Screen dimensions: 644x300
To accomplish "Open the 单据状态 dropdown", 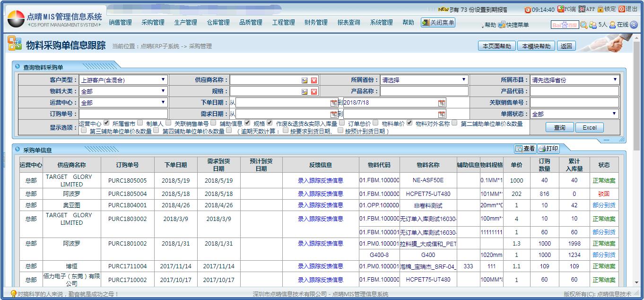I will [x=574, y=114].
